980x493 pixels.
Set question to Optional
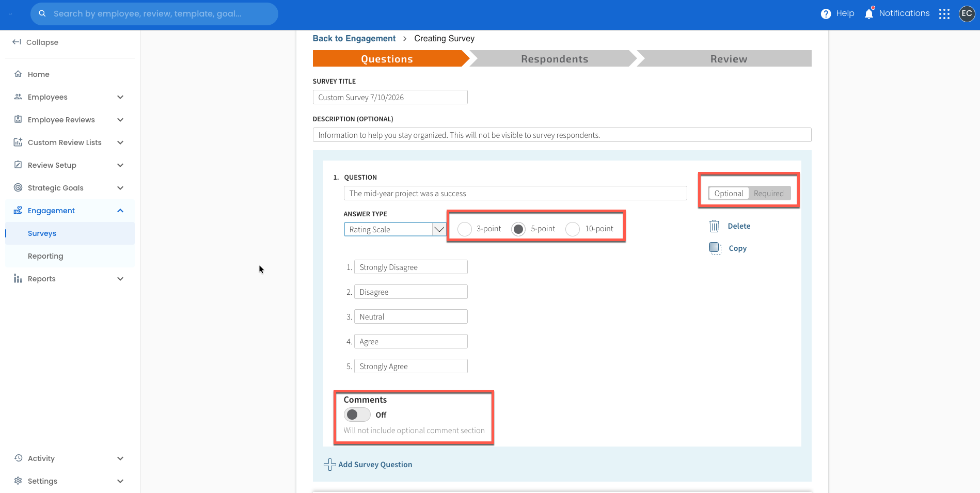[x=729, y=194]
